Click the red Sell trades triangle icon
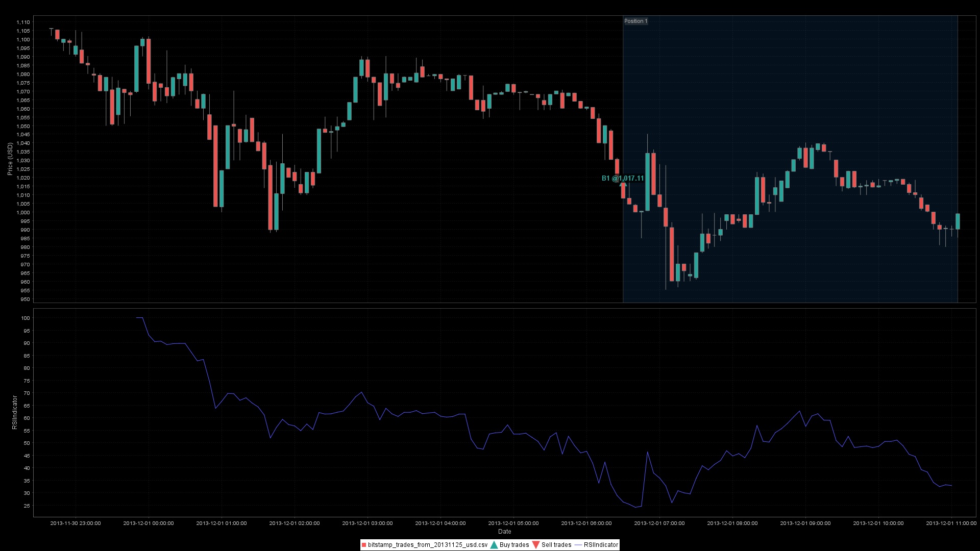980x551 pixels. point(535,545)
